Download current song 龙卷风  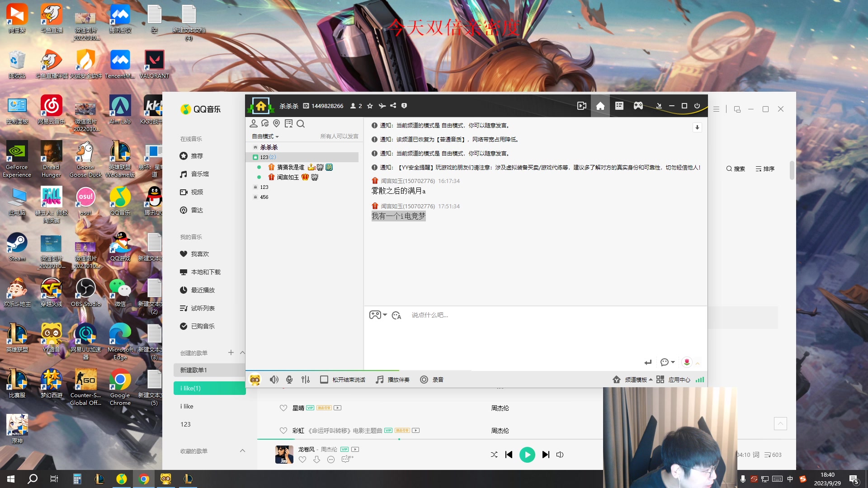(x=316, y=460)
